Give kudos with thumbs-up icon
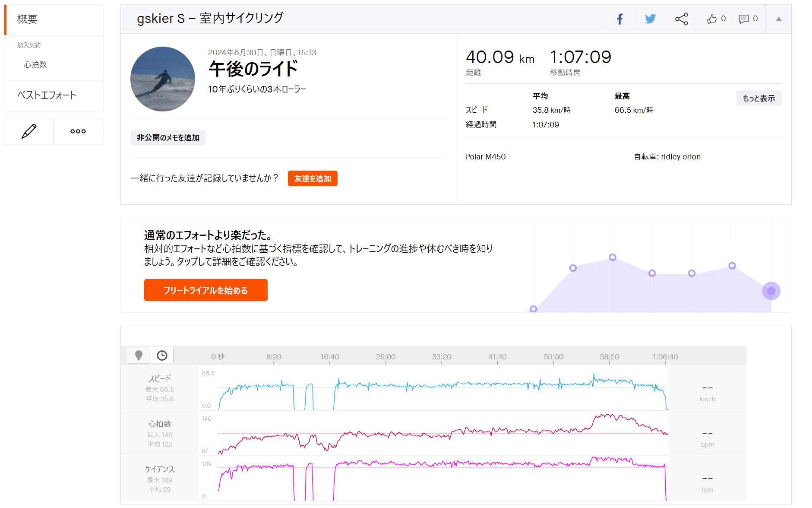The width and height of the screenshot is (812, 508). click(x=712, y=19)
